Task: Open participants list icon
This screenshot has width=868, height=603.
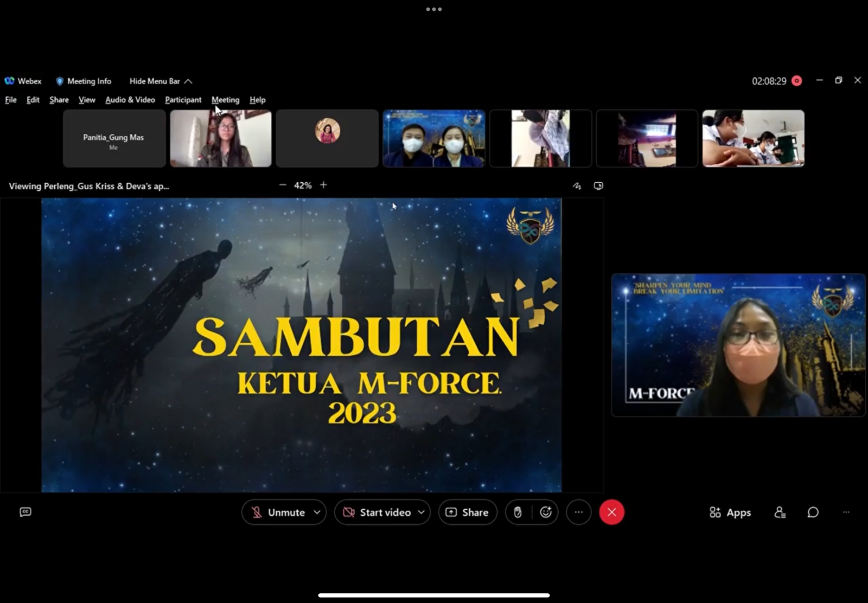Action: pos(780,512)
